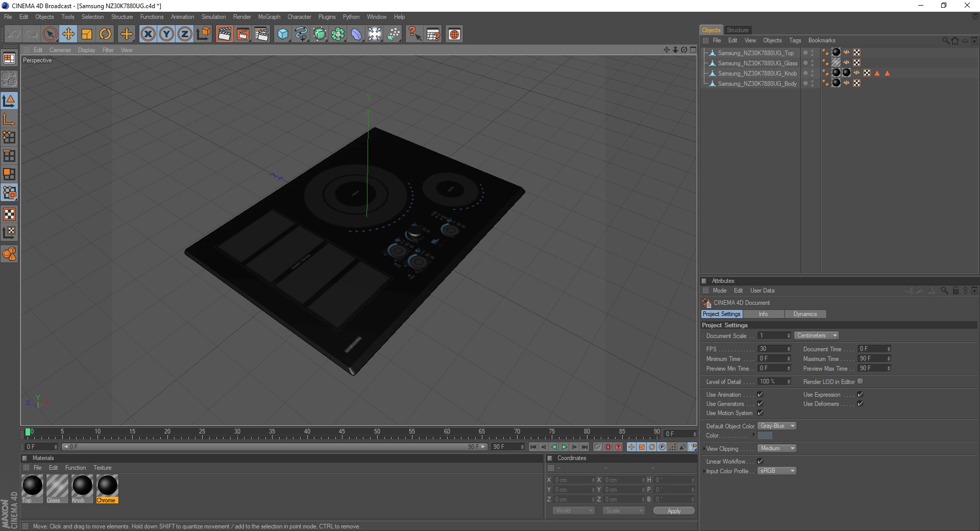Open Scale coordinate mode dropdown
Image resolution: width=980 pixels, height=531 pixels.
[x=624, y=511]
